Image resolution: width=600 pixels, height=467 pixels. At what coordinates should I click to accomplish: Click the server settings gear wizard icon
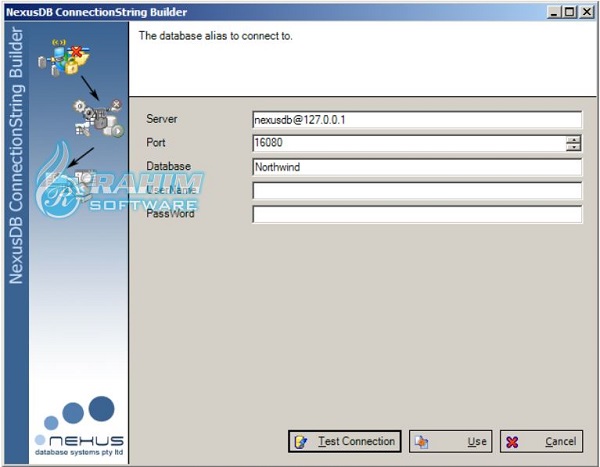(x=99, y=118)
